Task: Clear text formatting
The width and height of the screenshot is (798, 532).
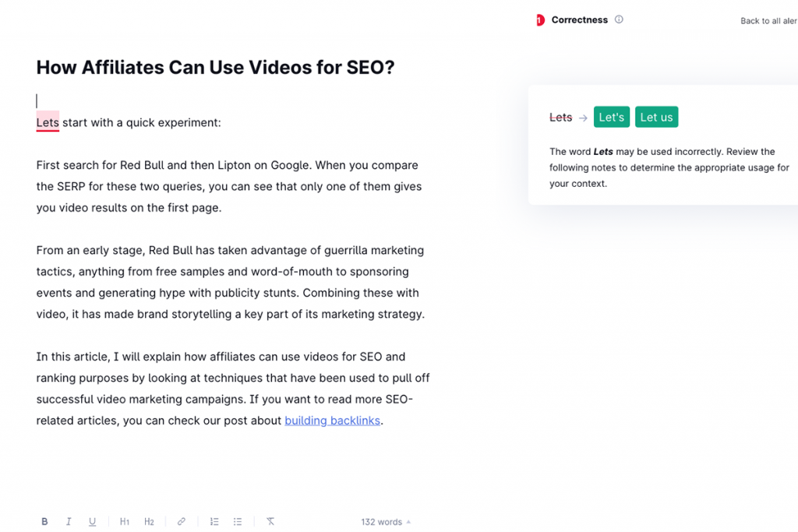Action: [x=270, y=521]
